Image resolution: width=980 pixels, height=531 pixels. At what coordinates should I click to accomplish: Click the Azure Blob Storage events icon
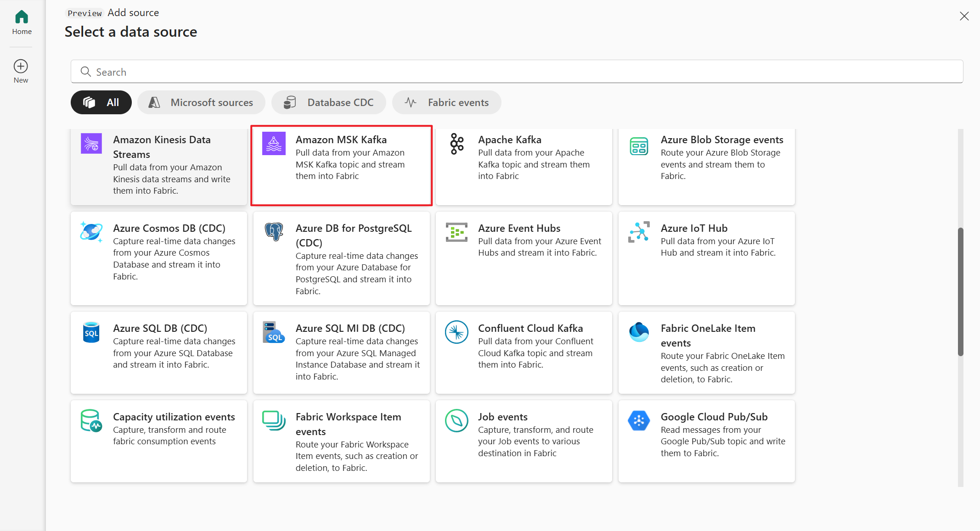click(639, 146)
